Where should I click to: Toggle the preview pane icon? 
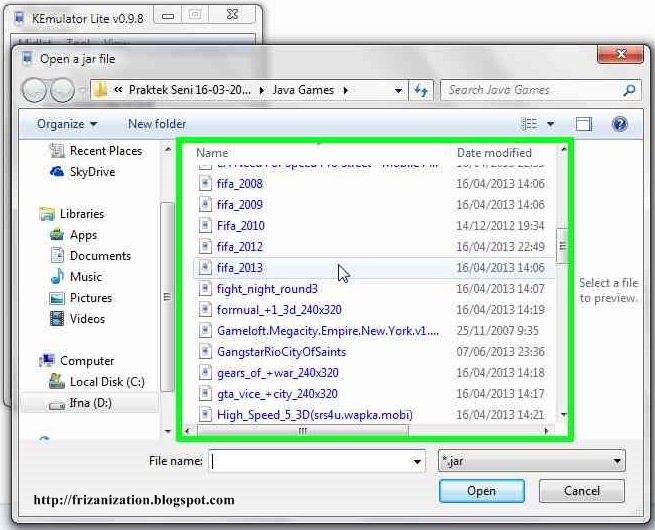point(583,124)
